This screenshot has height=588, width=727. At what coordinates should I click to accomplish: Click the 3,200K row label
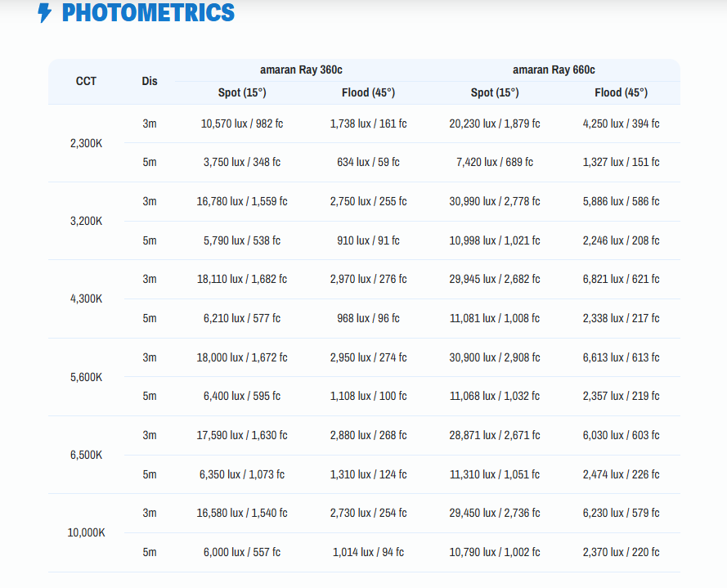(x=86, y=221)
